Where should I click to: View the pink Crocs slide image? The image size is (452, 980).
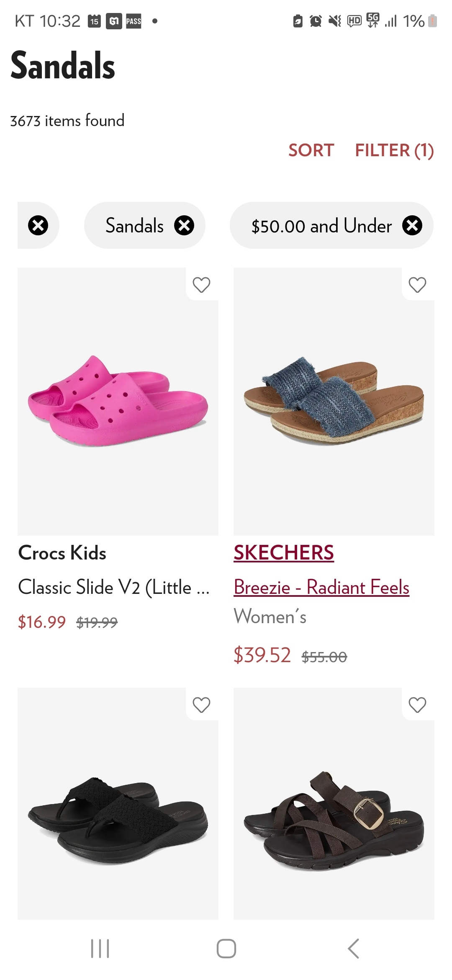[118, 401]
